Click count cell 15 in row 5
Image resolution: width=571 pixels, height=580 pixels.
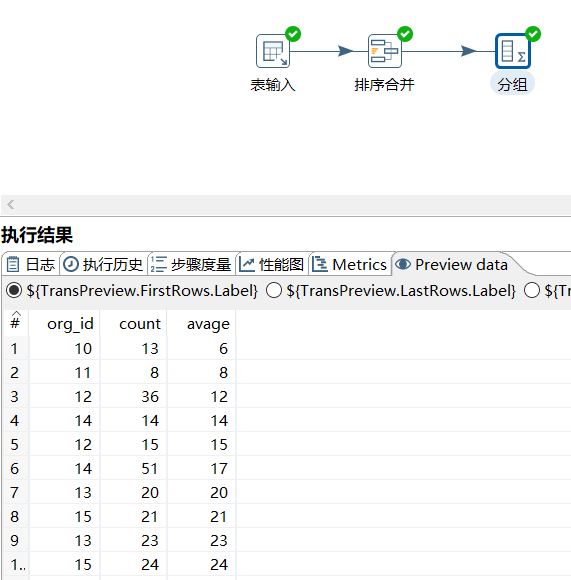pos(133,445)
